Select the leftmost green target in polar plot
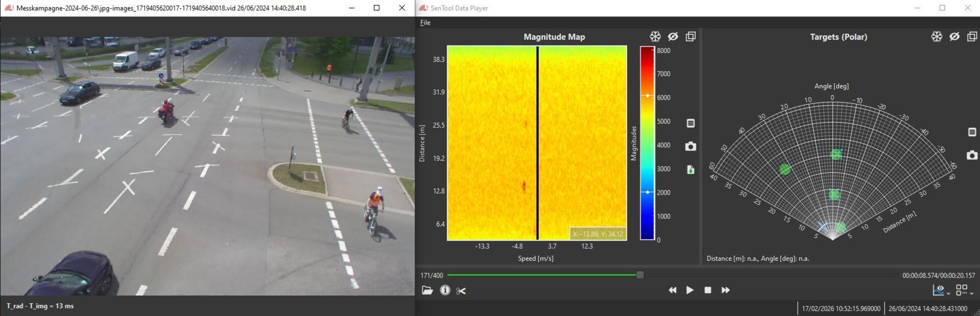The height and width of the screenshot is (316, 980). tap(785, 169)
